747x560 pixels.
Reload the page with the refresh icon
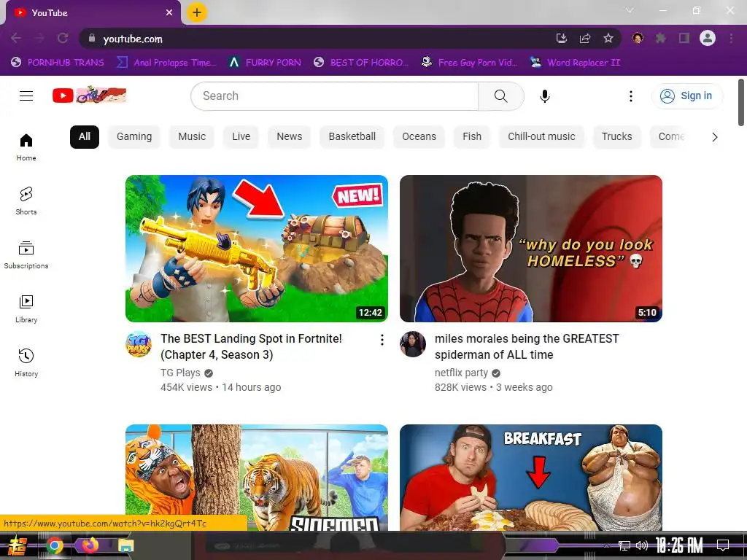pos(63,38)
